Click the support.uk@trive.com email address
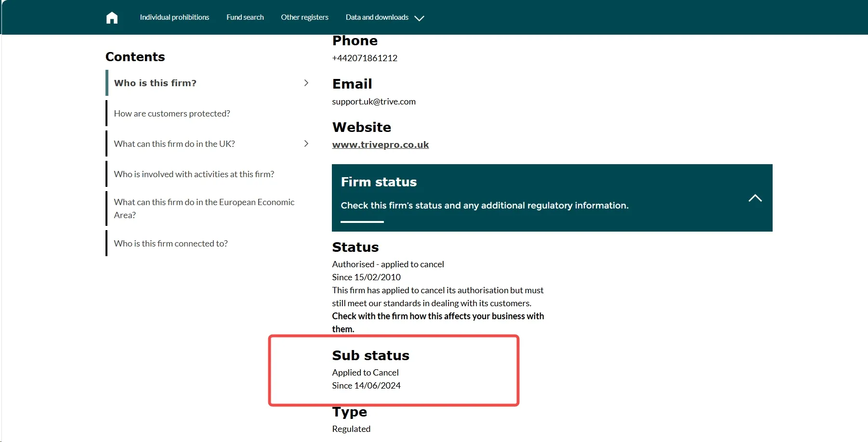The height and width of the screenshot is (442, 868). pyautogui.click(x=374, y=102)
